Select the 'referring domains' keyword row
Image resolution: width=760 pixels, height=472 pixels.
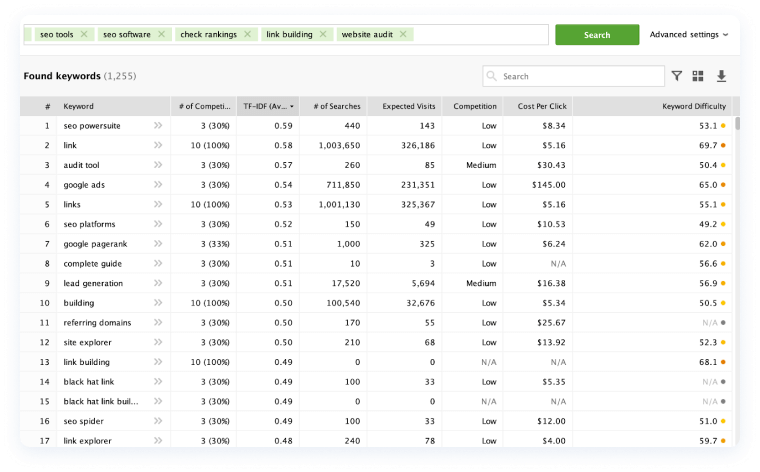(x=98, y=322)
